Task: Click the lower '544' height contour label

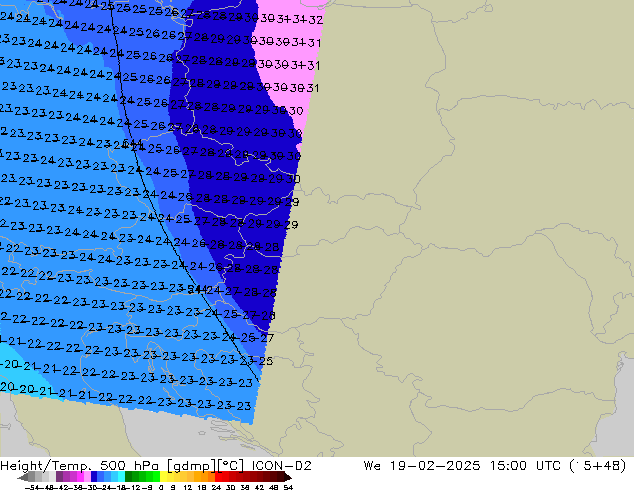Action: tap(198, 289)
